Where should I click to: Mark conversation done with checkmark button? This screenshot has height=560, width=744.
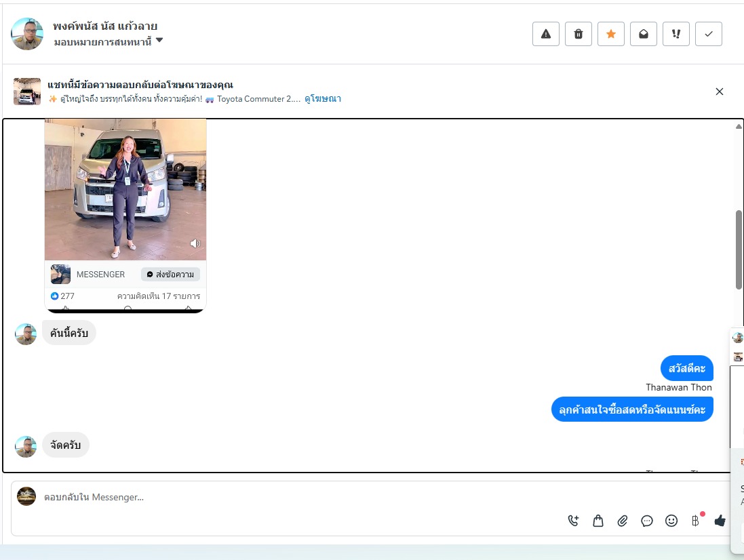tap(709, 34)
